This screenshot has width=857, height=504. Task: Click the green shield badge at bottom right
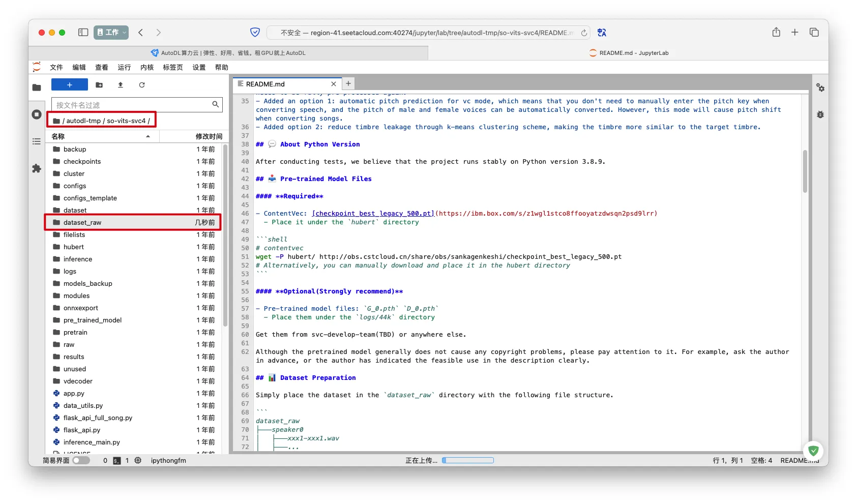[x=814, y=451]
